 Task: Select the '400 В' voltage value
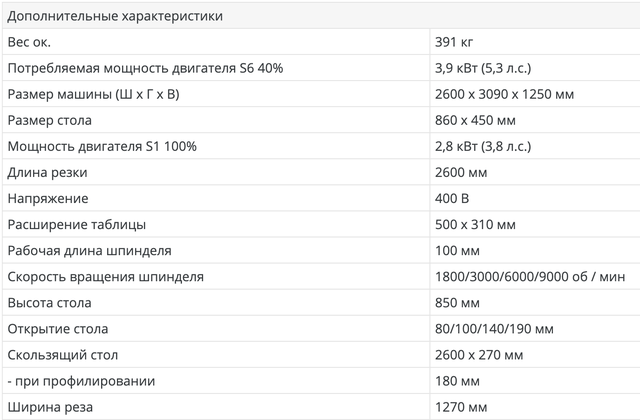pos(453,198)
